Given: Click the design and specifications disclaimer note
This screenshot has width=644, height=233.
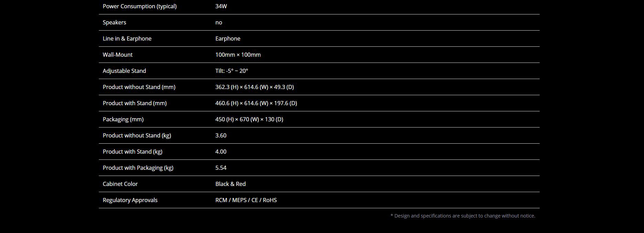Looking at the screenshot, I should tap(463, 216).
